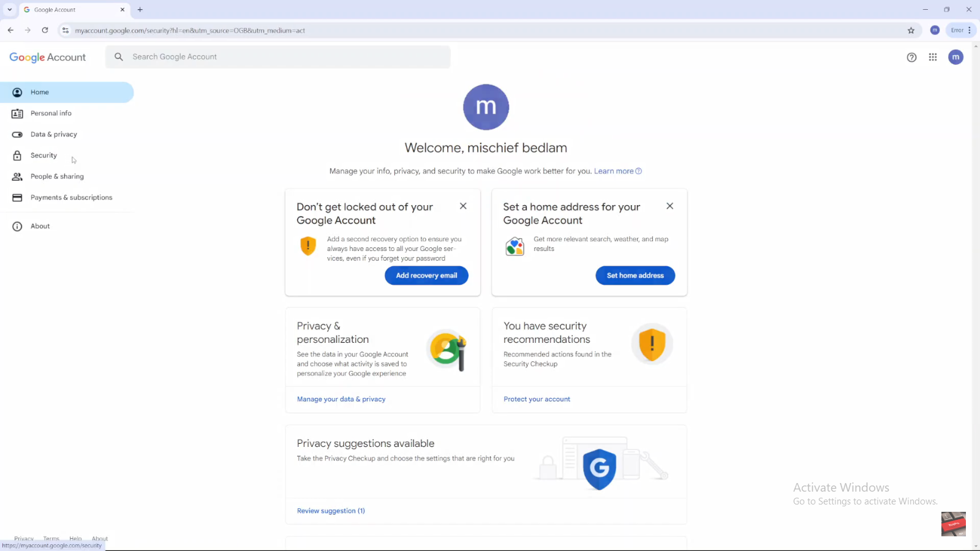980x551 pixels.
Task: Click the Home person icon in sidebar
Action: (17, 92)
